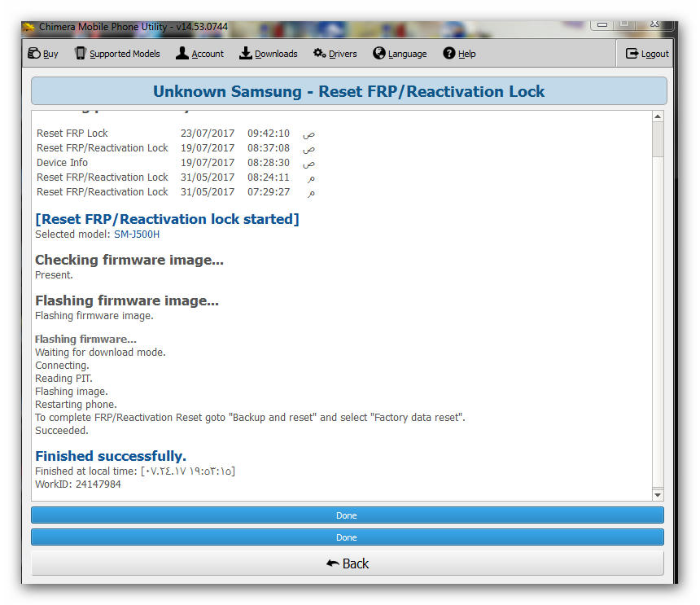
Task: Select the history entry timed 07:29:27
Action: point(176,192)
